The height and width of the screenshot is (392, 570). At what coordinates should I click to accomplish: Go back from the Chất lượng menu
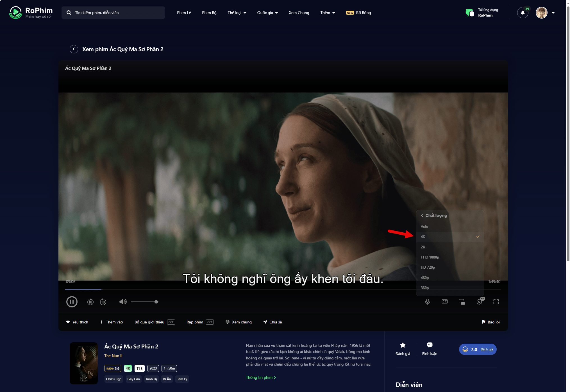[422, 216]
